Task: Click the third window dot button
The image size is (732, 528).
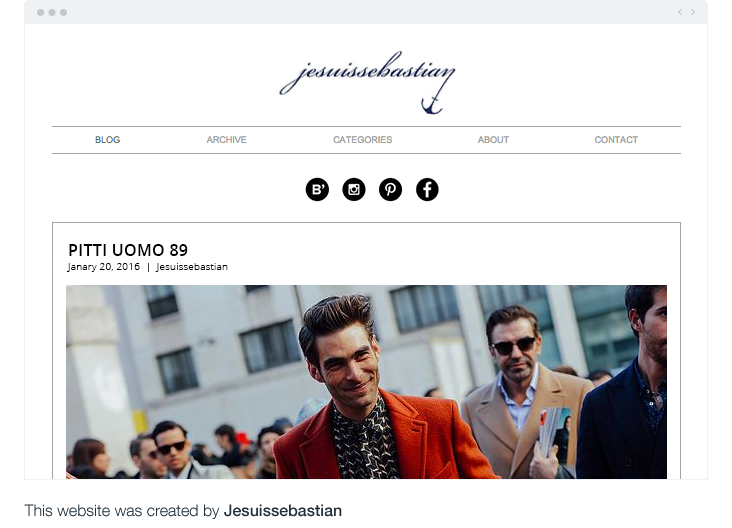Action: click(63, 13)
